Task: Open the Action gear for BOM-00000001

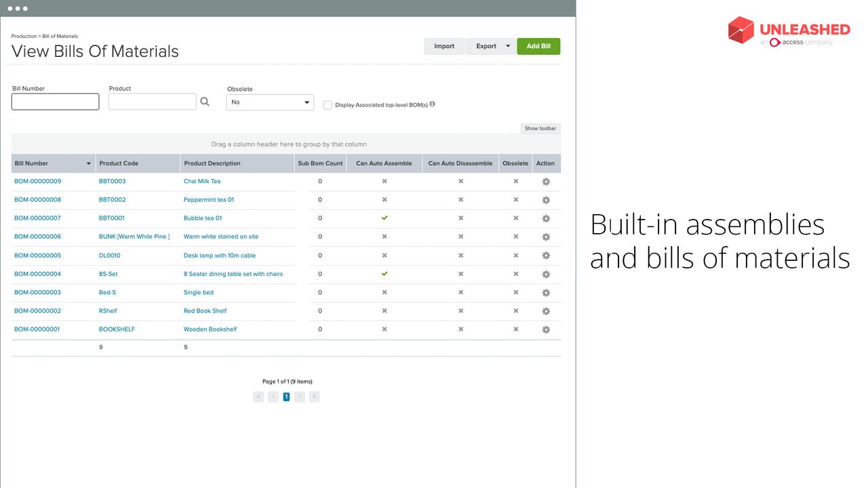Action: (546, 329)
